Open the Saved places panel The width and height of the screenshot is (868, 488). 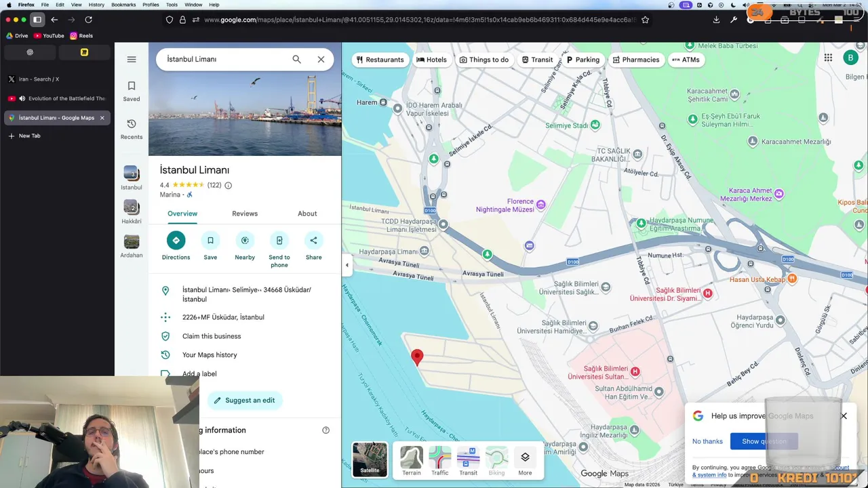[132, 91]
